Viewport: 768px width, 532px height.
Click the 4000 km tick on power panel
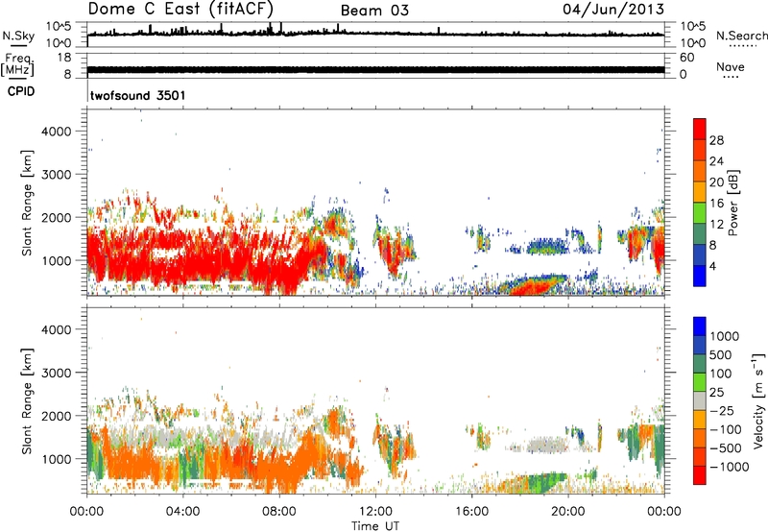click(x=57, y=132)
